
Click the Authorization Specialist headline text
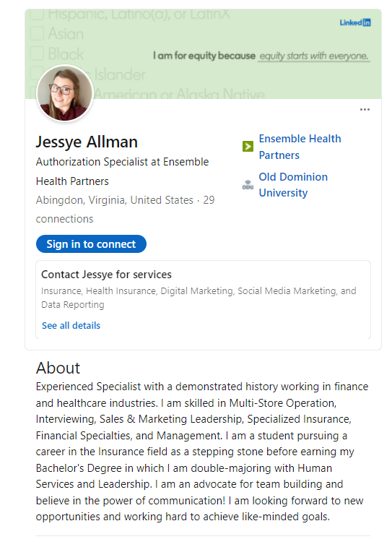122,171
